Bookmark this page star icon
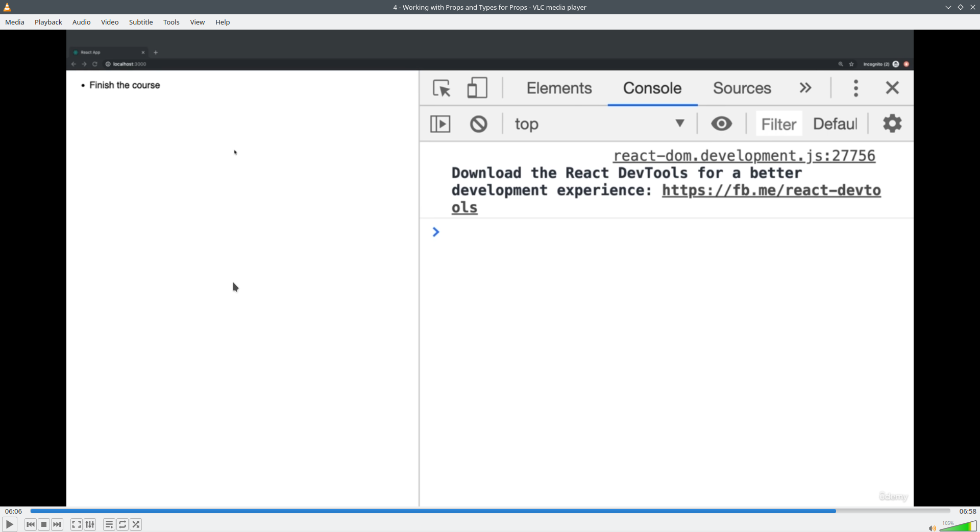Screen dimensions: 980x532 851,64
